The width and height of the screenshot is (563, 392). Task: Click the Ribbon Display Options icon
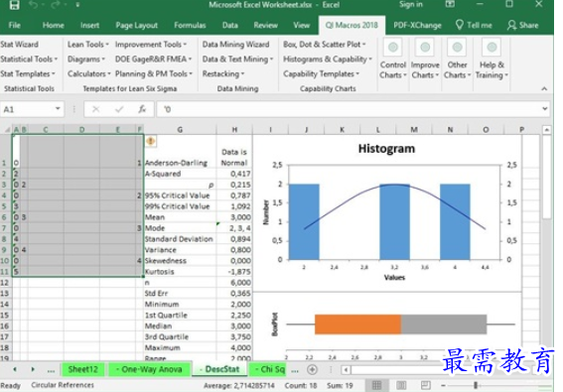[450, 4]
